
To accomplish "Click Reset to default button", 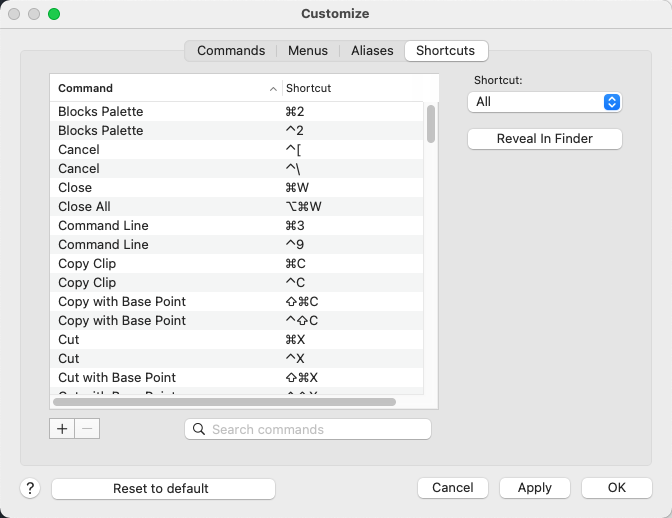I will coord(163,488).
